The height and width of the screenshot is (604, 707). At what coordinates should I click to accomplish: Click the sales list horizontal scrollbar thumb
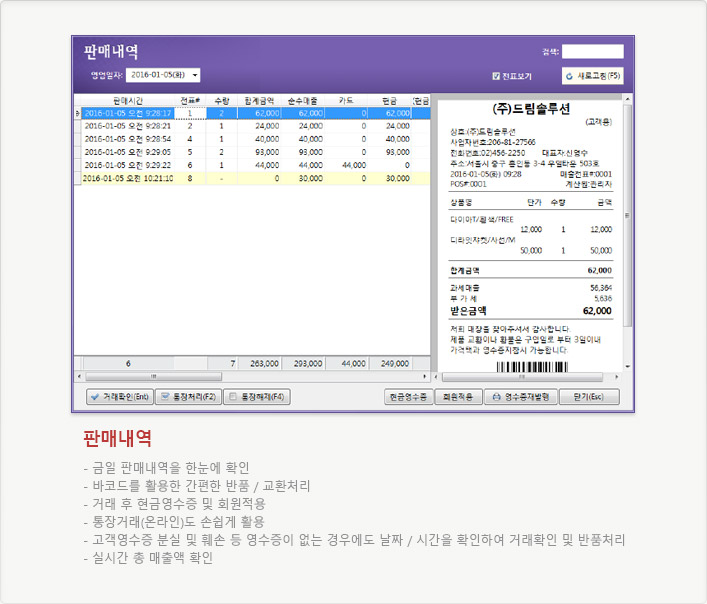click(x=153, y=376)
